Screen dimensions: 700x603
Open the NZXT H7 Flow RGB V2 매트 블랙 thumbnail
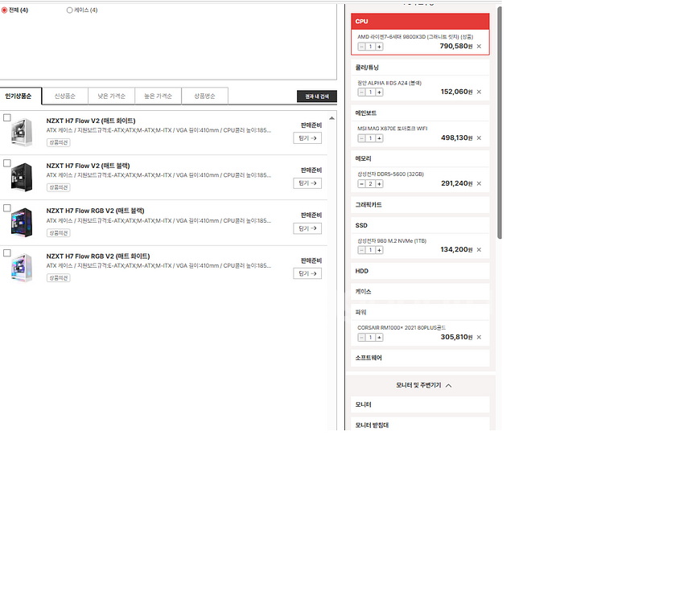point(22,223)
